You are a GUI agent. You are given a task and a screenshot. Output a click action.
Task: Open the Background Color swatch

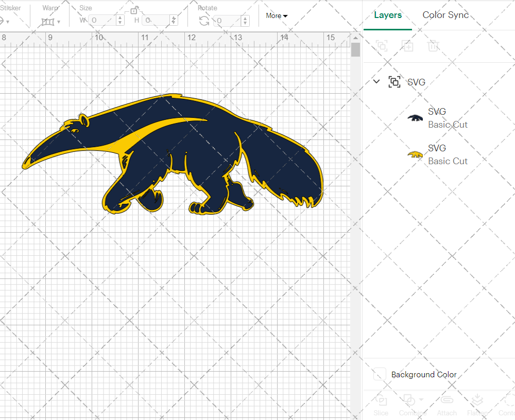380,375
